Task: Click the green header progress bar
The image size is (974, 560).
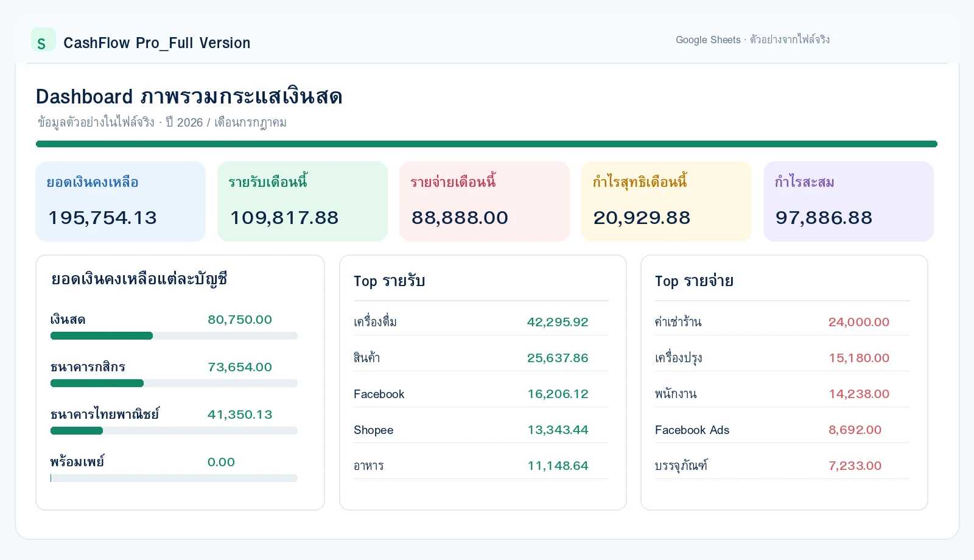Action: coord(486,144)
